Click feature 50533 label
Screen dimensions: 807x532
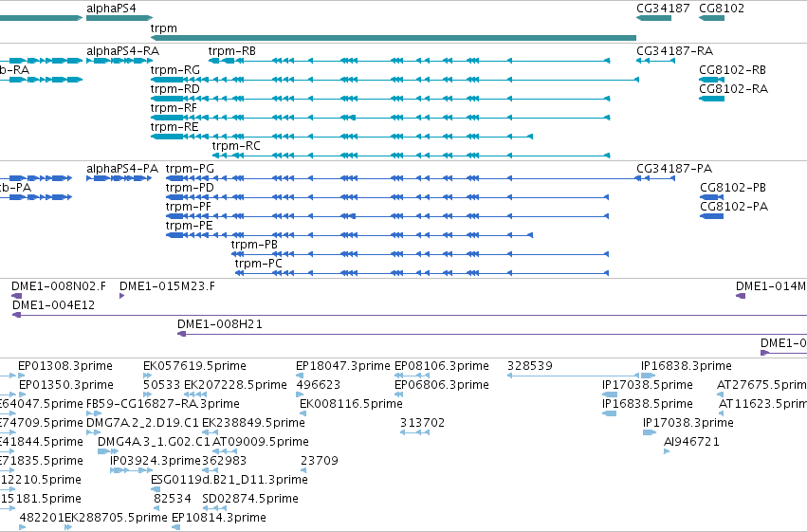coord(161,385)
